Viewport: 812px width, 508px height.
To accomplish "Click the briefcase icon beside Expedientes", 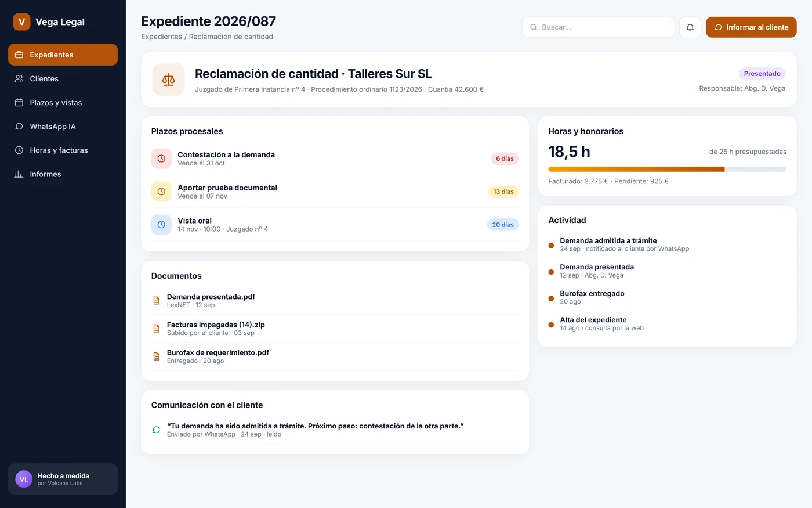I will pyautogui.click(x=19, y=55).
